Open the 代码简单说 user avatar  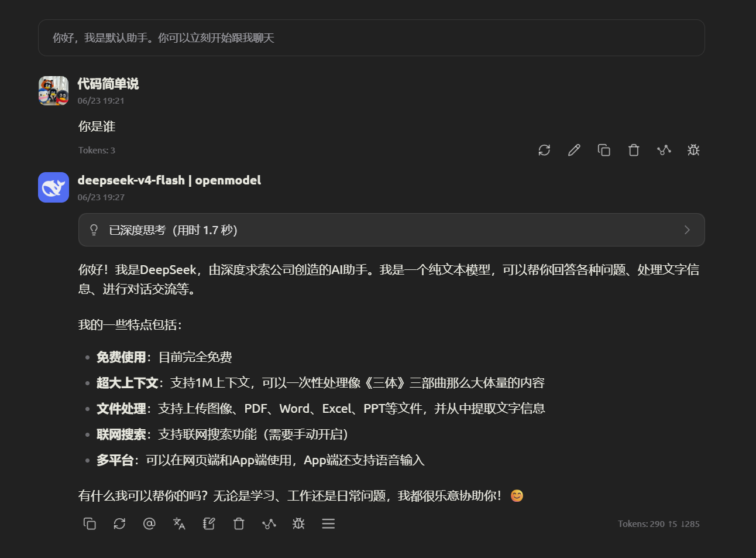click(x=53, y=91)
